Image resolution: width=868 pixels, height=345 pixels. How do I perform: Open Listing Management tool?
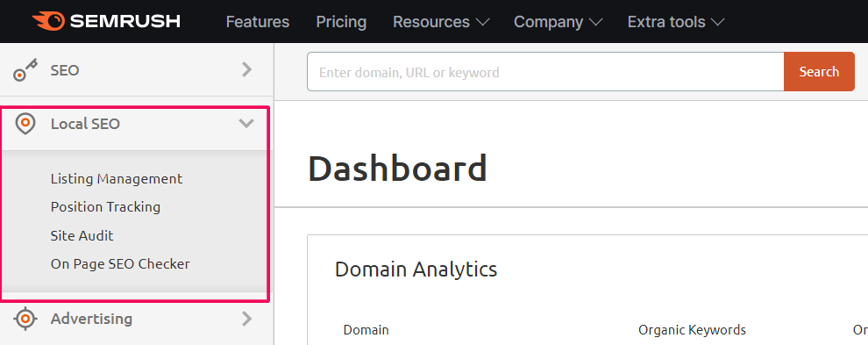117,178
